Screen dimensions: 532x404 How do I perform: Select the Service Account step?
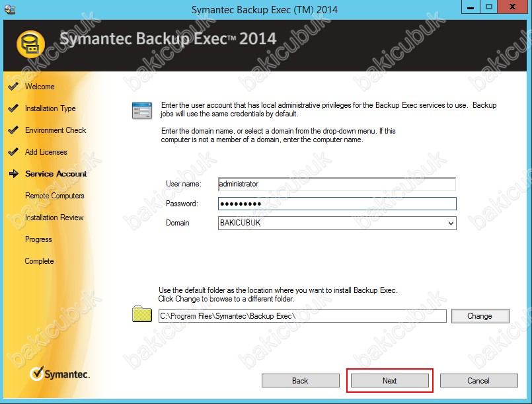56,174
